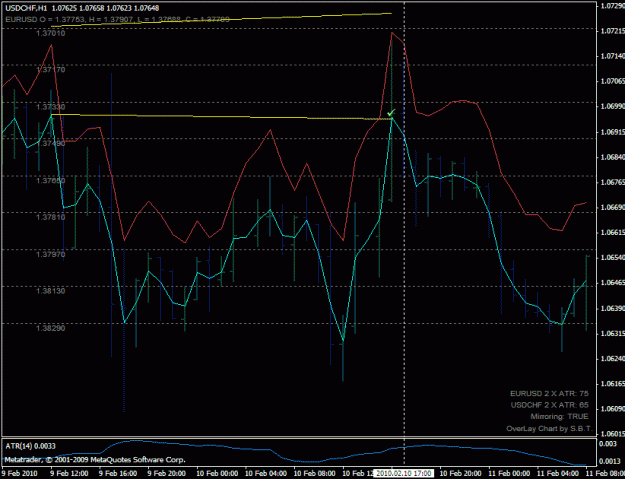The width and height of the screenshot is (625, 479).
Task: Click the ATR(14) 0.0033 indicator label
Action: tap(31, 446)
